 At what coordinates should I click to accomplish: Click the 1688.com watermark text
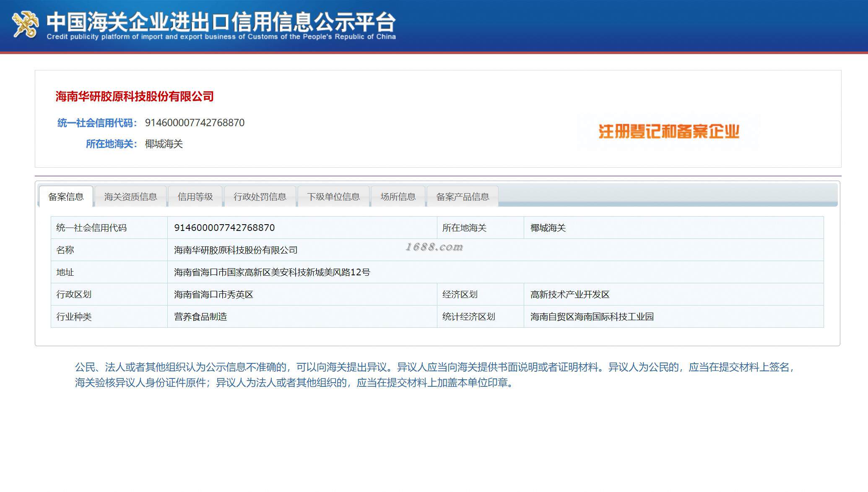pos(434,247)
